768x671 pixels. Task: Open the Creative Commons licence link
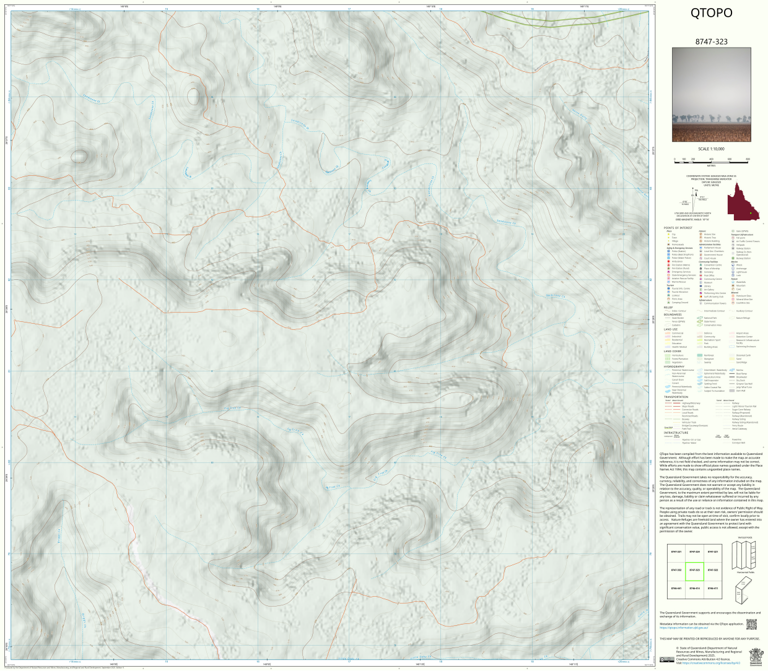(711, 663)
